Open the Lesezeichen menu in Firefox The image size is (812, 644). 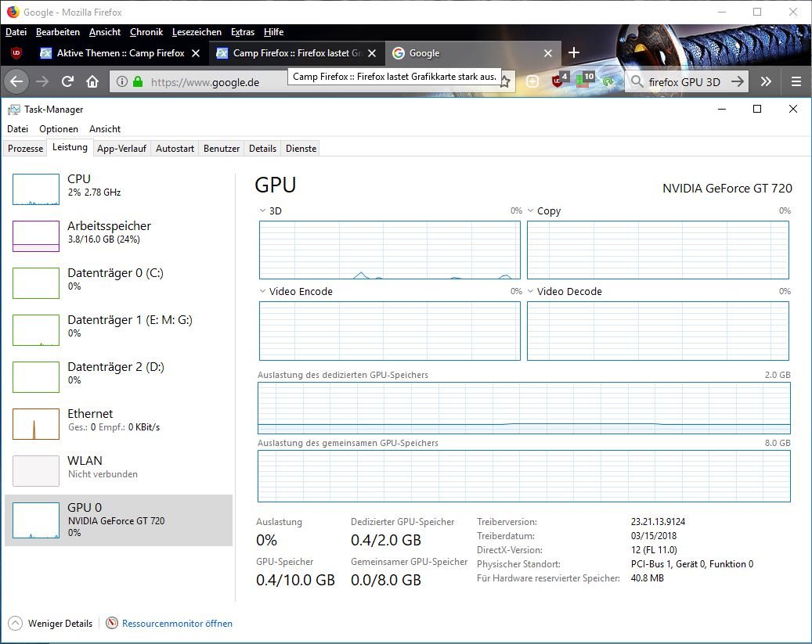coord(197,32)
